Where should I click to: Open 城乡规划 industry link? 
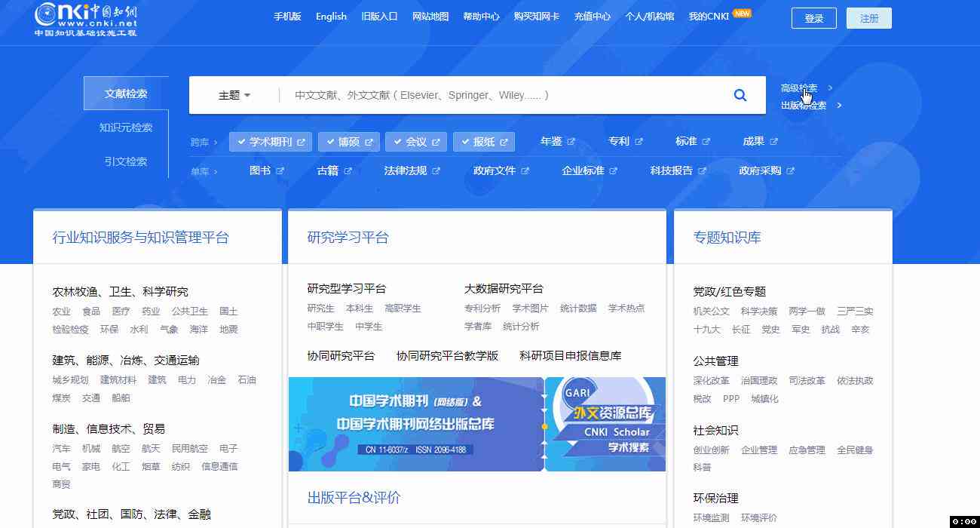pyautogui.click(x=70, y=380)
